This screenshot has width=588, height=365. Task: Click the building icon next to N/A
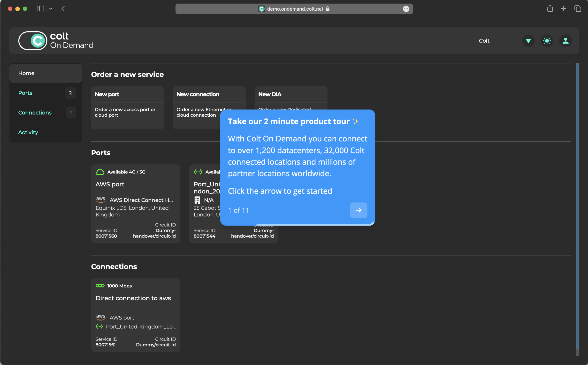click(197, 200)
